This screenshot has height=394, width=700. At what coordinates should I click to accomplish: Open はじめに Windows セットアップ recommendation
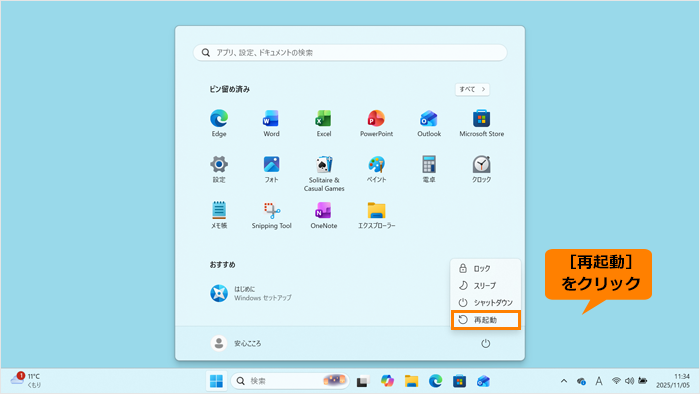[251, 293]
